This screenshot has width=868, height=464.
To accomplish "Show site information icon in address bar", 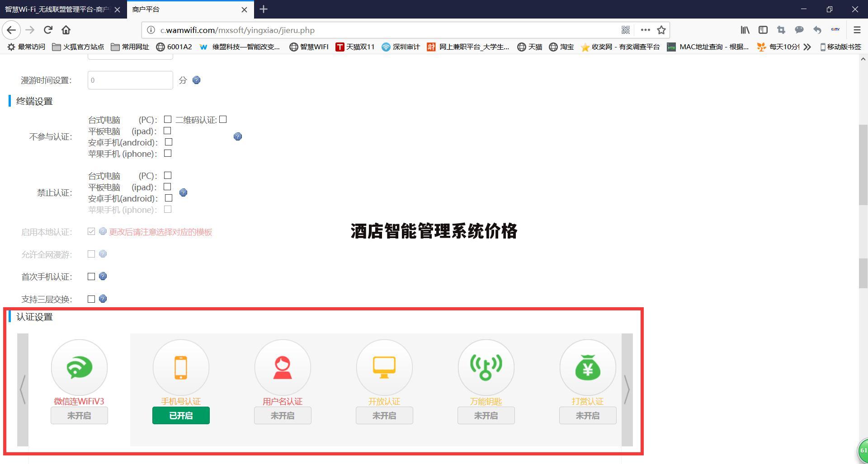I will click(151, 30).
